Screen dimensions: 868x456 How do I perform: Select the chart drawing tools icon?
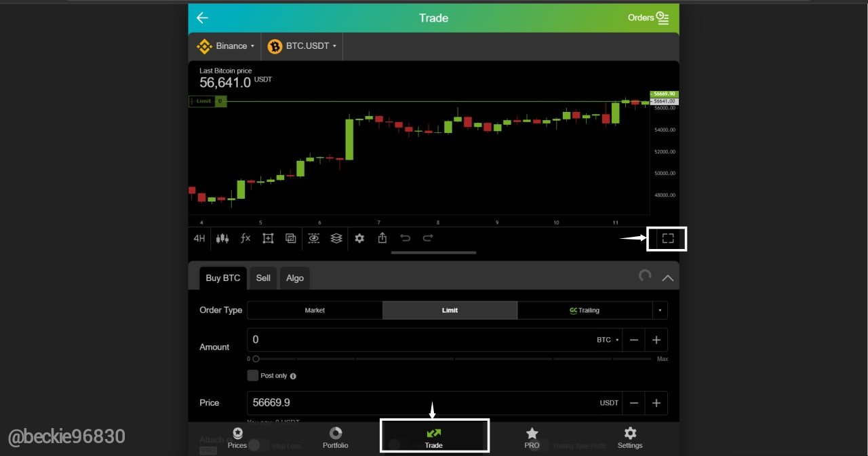268,238
